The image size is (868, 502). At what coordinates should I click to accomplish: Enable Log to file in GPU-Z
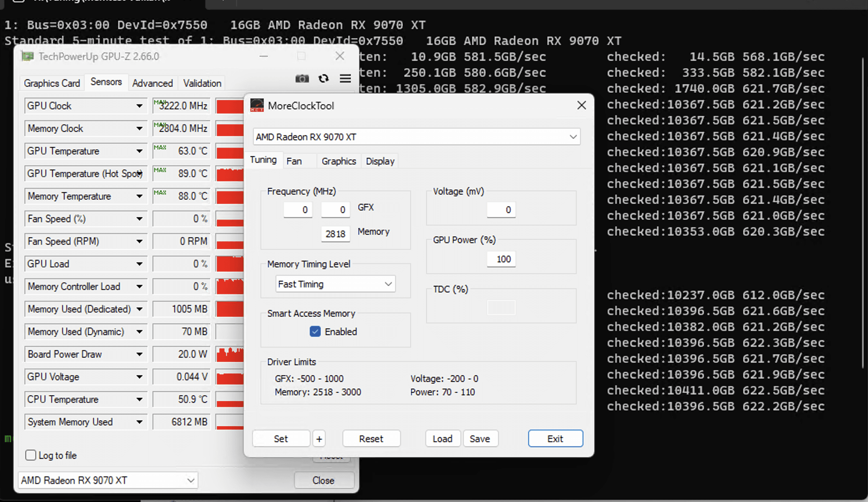[x=31, y=455]
